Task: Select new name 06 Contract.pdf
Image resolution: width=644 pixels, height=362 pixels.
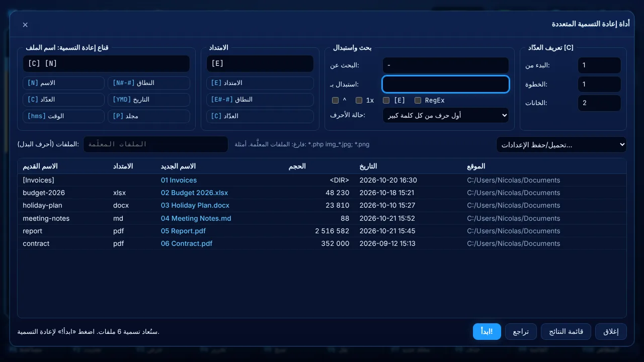Action: tap(187, 244)
